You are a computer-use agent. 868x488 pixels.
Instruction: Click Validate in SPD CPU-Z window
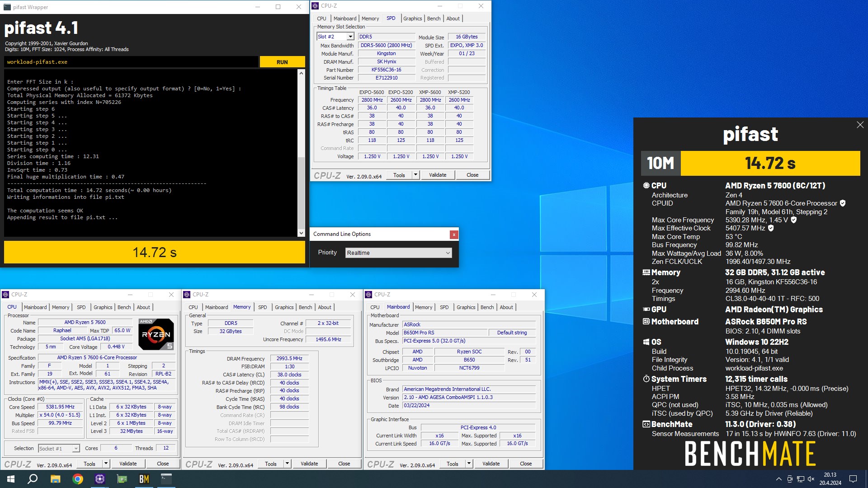[438, 175]
